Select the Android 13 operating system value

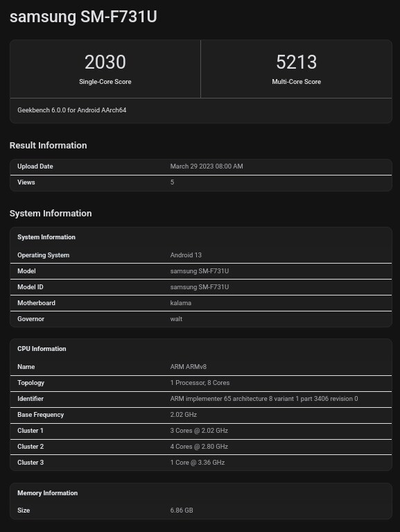(x=186, y=255)
